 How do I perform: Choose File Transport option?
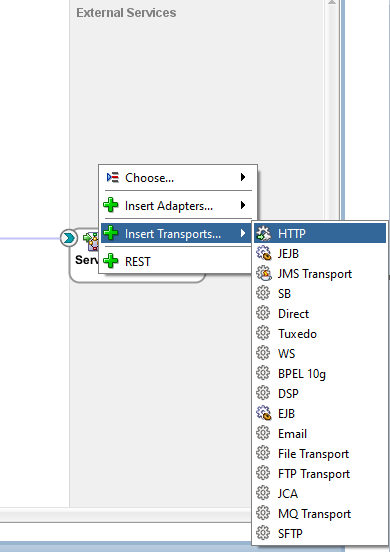coord(320,454)
